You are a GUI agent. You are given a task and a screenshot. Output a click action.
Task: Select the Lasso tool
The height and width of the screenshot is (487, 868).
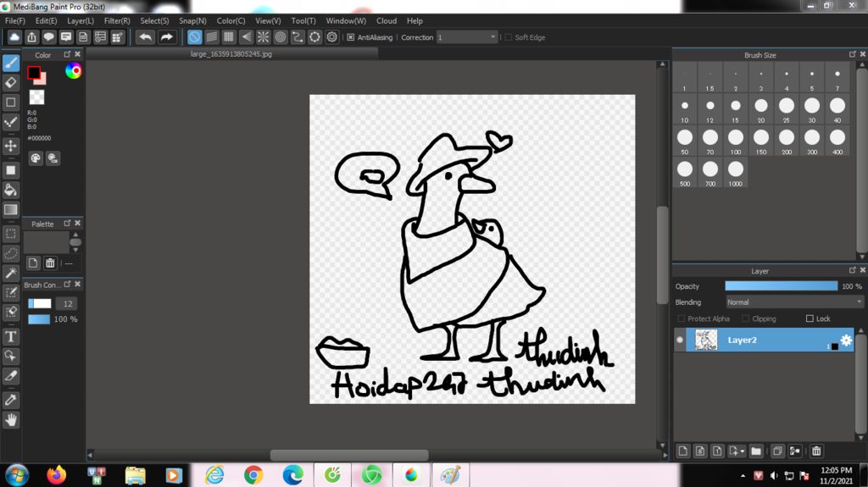[10, 253]
